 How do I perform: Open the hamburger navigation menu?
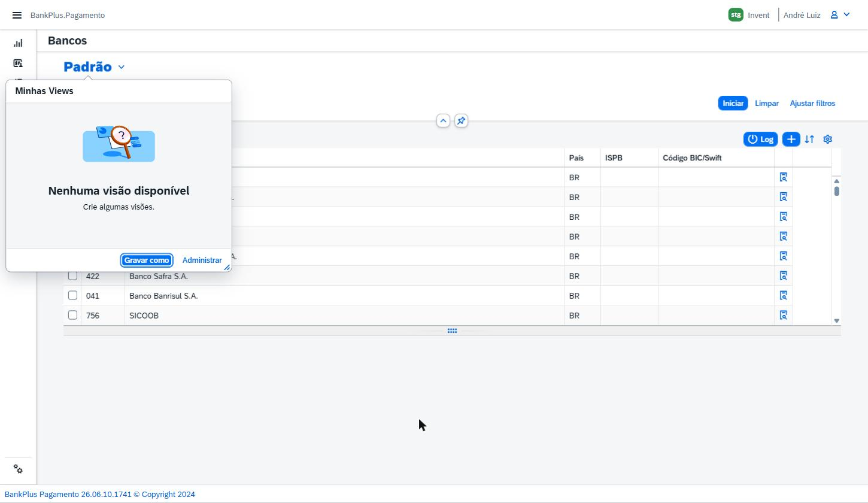(17, 15)
